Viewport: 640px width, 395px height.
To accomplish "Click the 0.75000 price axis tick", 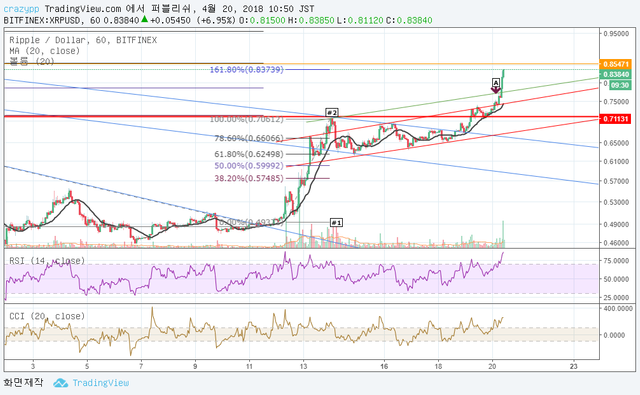I will tap(616, 102).
